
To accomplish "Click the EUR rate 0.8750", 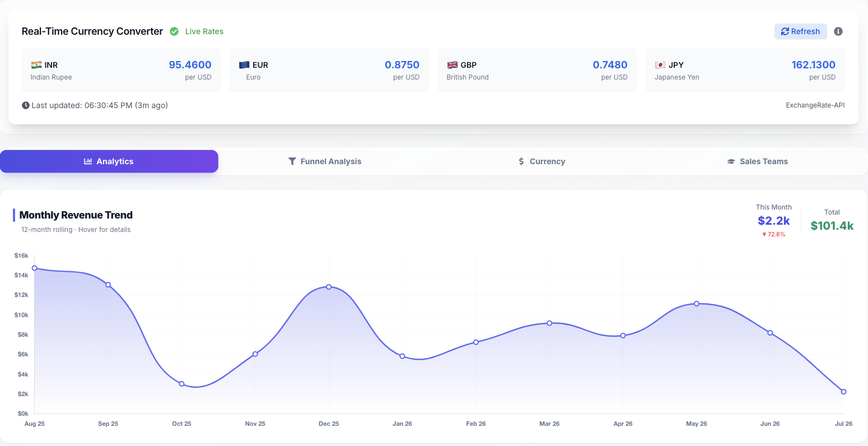I will pos(402,65).
